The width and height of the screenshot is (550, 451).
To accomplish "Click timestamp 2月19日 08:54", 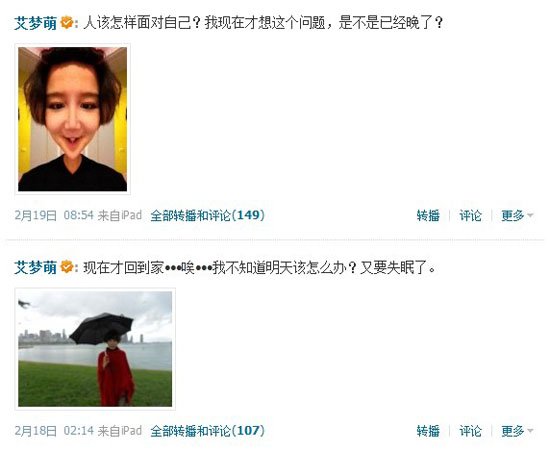I will (54, 215).
